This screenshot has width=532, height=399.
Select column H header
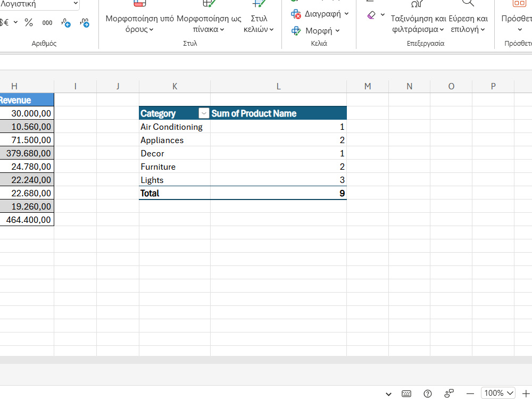coord(27,86)
